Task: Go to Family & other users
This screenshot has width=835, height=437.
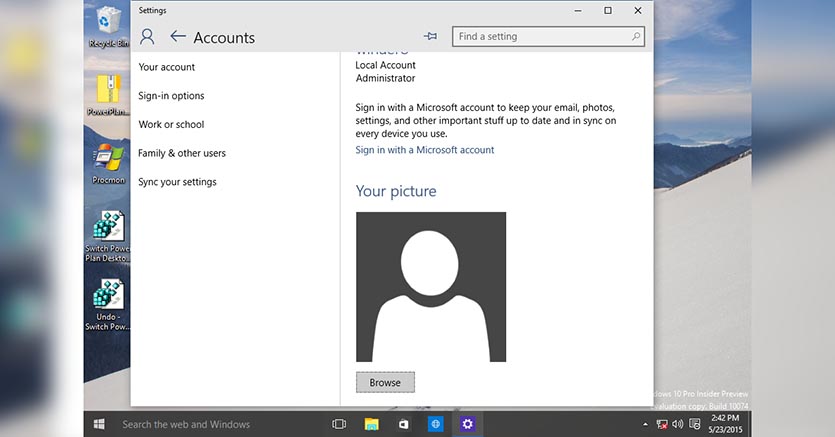Action: coord(182,153)
